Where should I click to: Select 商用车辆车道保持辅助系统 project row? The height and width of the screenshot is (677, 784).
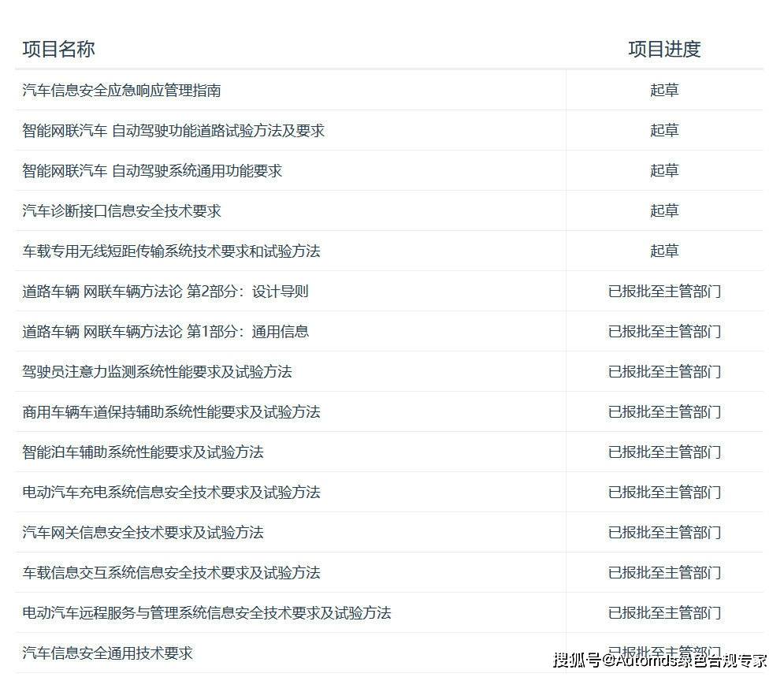pyautogui.click(x=171, y=412)
